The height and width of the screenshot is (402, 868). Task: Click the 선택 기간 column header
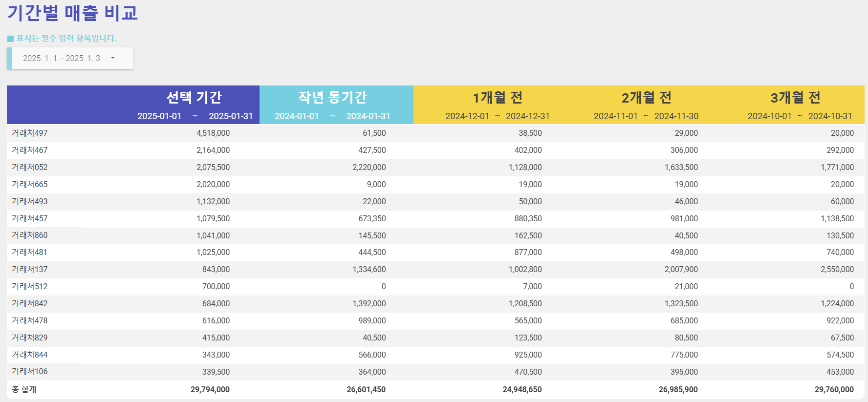click(194, 97)
